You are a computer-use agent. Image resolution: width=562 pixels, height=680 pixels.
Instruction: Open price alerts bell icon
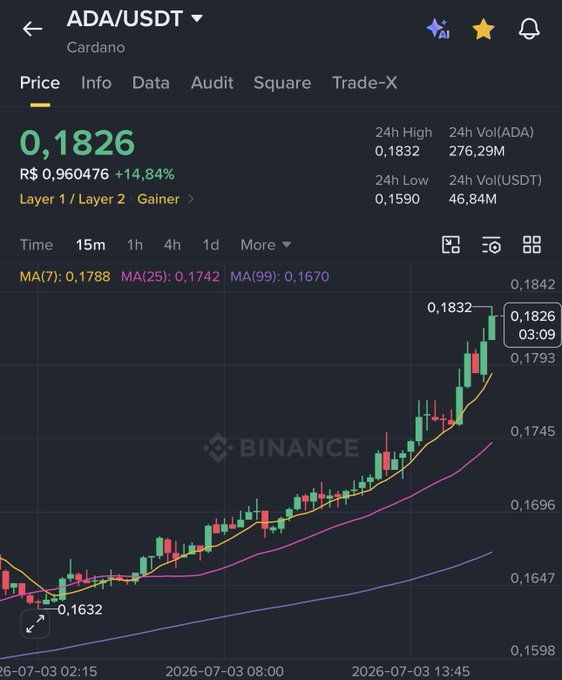coord(529,29)
